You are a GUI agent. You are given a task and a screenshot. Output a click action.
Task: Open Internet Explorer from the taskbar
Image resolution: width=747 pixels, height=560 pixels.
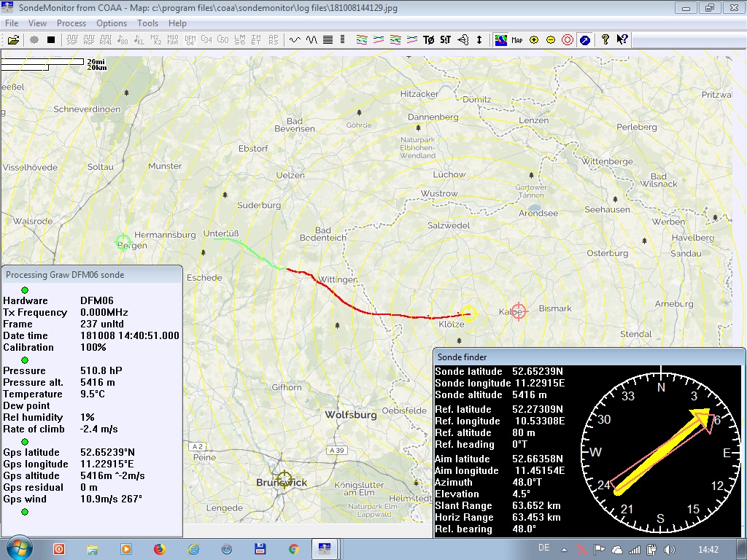pos(193,549)
